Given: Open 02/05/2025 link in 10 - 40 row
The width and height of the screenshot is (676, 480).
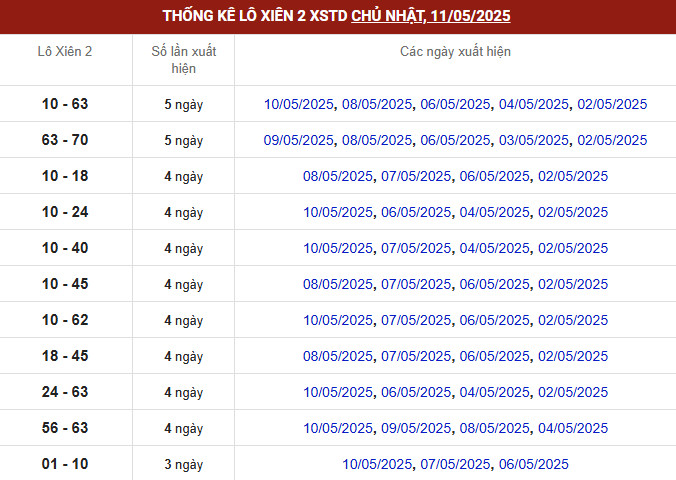Looking at the screenshot, I should pos(573,248).
